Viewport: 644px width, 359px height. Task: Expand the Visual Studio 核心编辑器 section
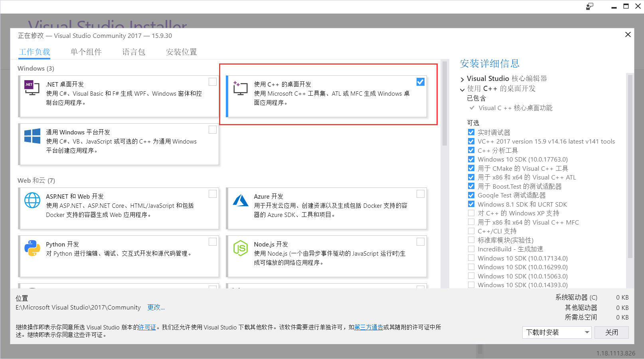[462, 79]
